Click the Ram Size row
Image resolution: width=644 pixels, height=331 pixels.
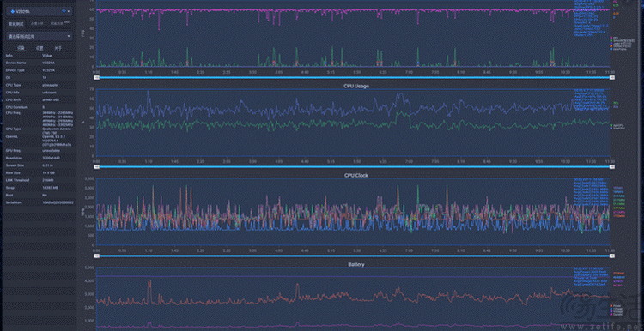tap(39, 172)
